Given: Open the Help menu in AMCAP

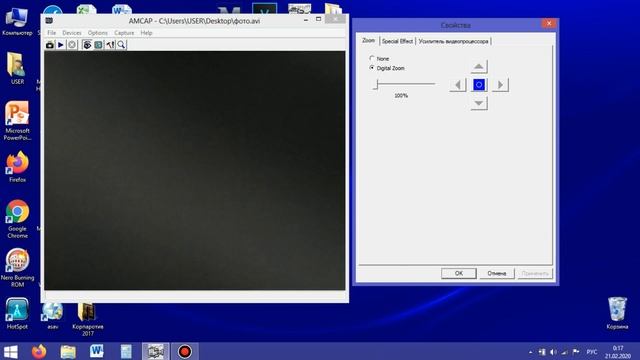Looking at the screenshot, I should 146,33.
